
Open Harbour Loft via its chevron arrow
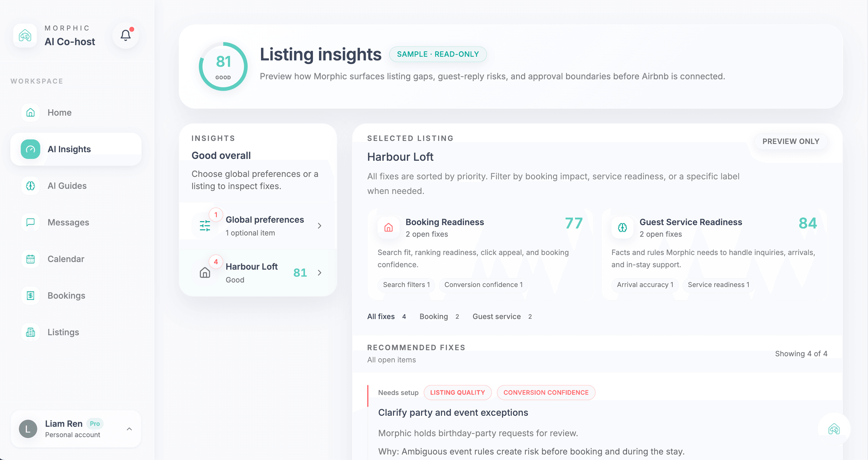(x=319, y=273)
